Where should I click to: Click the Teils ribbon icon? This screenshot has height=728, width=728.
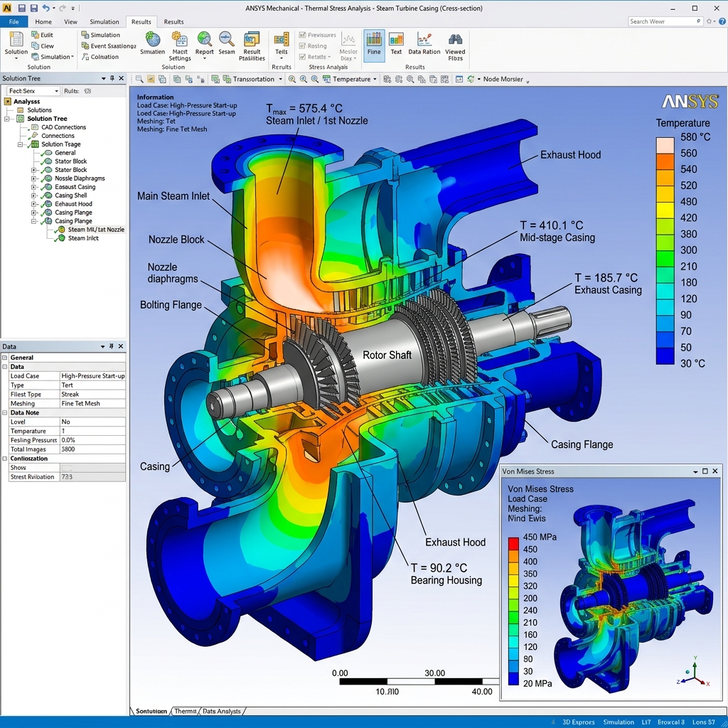[x=282, y=45]
